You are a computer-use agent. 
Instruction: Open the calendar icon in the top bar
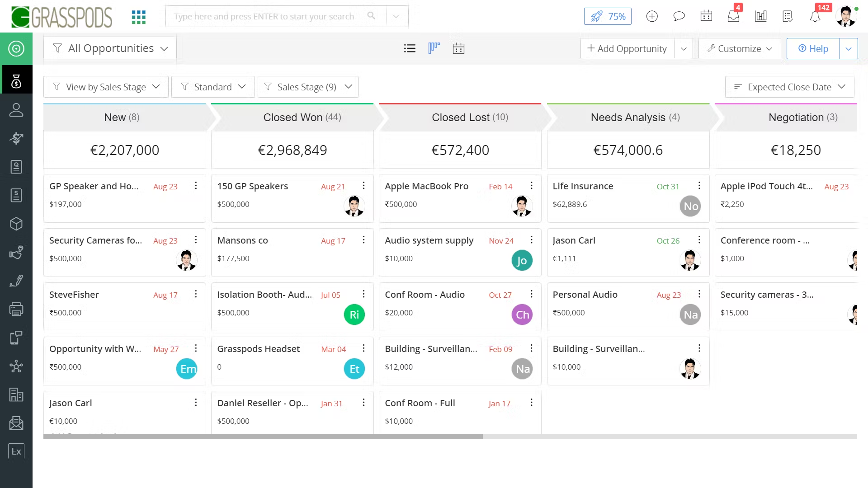706,16
